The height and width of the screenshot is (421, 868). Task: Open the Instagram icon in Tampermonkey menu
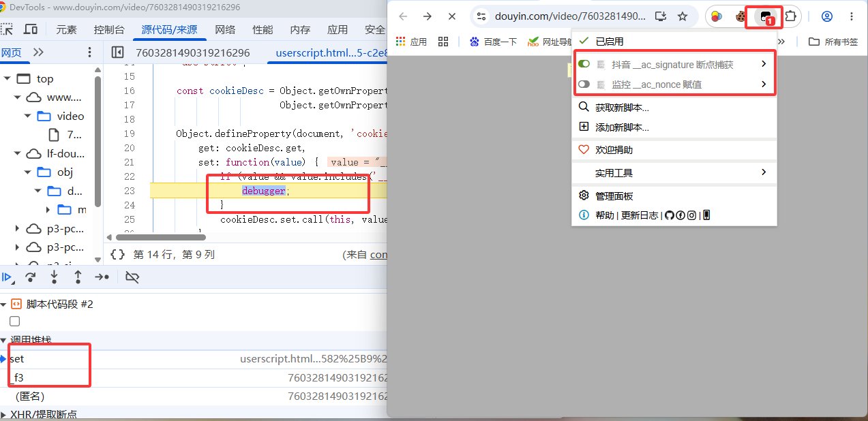(x=691, y=215)
